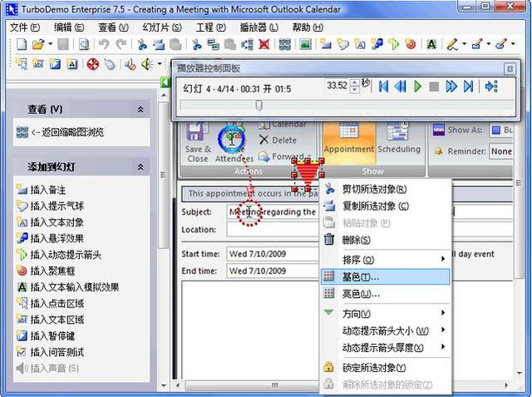Click the fast forward button in player panel
This screenshot has height=397, width=532.
451,87
